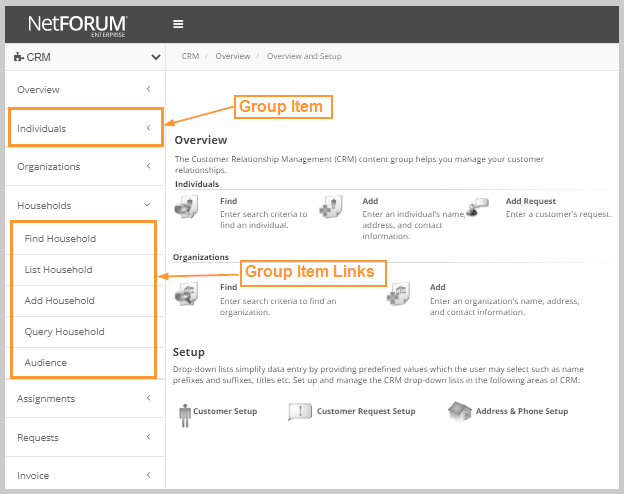Click the Customer Request Setup icon
This screenshot has width=624, height=494.
[300, 412]
